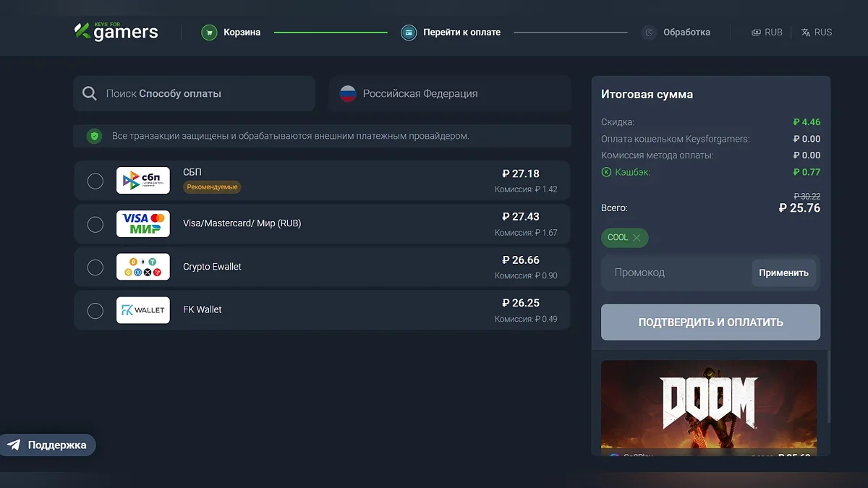
Task: Click the Рекомендуемые badge under СБП
Action: coord(212,187)
